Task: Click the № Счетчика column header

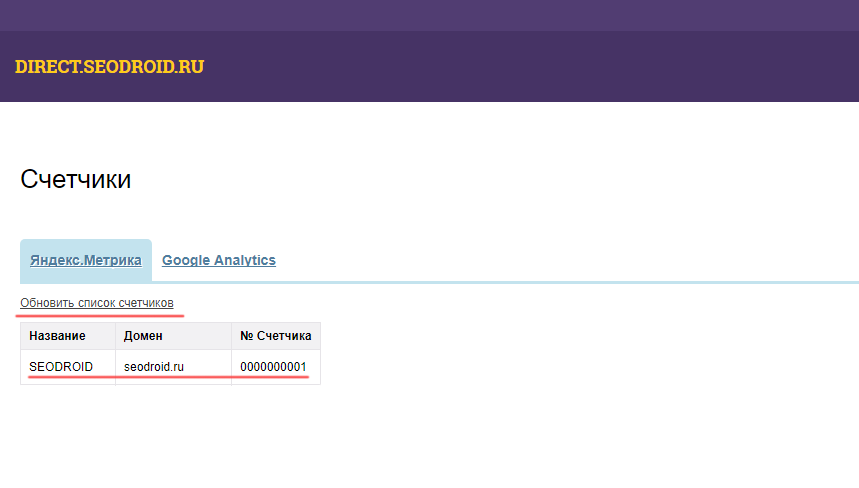Action: click(x=275, y=336)
